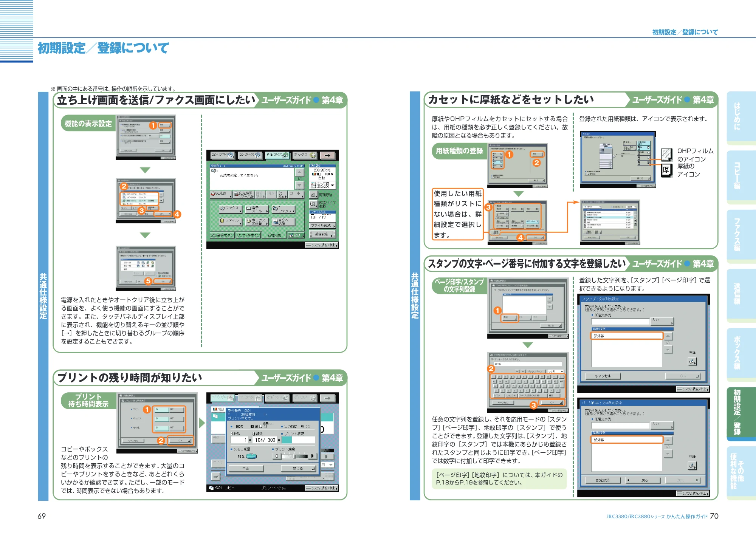Open the 送信設定 send settings button
756x534 pixels.
click(x=322, y=234)
